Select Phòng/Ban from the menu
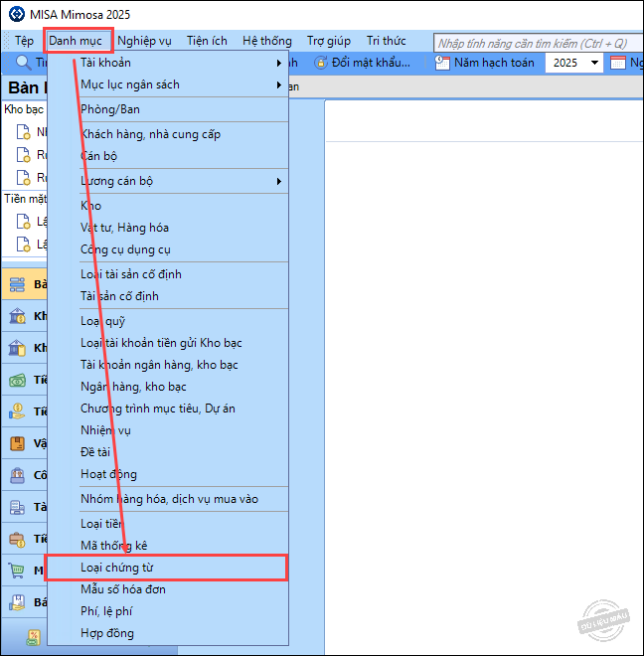 (168, 109)
